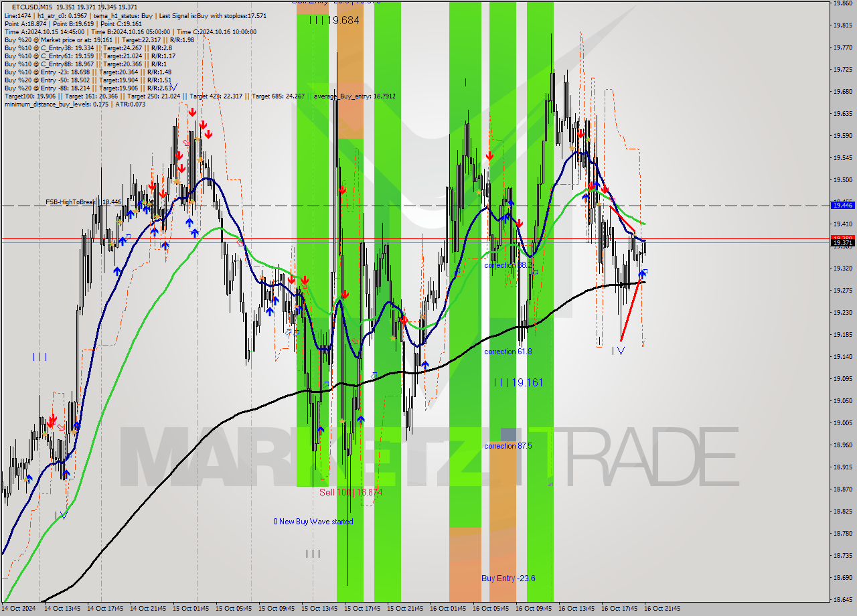857x616 pixels.
Task: Click the 19.005 price axis label
Action: click(x=842, y=423)
